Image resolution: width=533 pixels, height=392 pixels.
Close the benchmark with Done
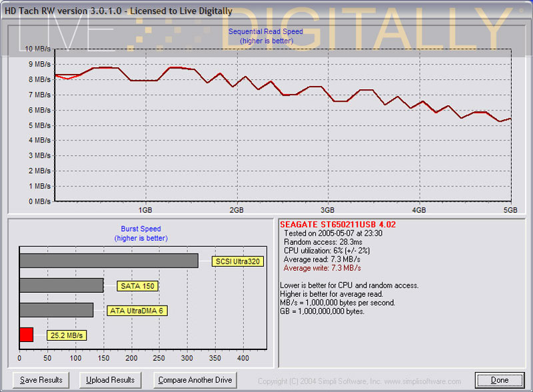click(499, 380)
